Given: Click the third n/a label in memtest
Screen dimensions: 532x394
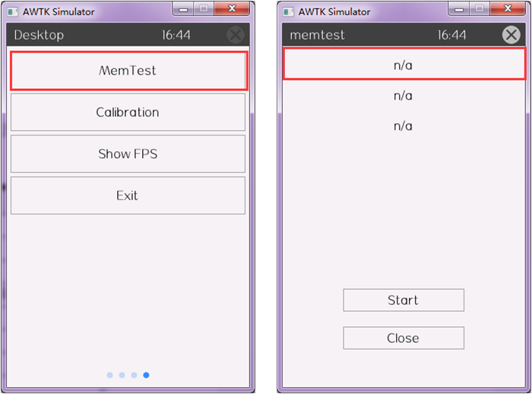Looking at the screenshot, I should [x=403, y=126].
